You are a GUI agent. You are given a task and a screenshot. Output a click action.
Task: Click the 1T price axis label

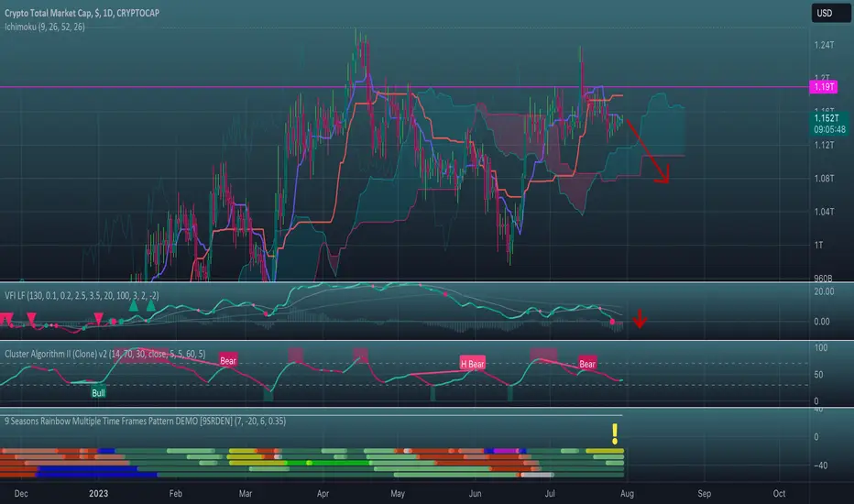pos(818,246)
